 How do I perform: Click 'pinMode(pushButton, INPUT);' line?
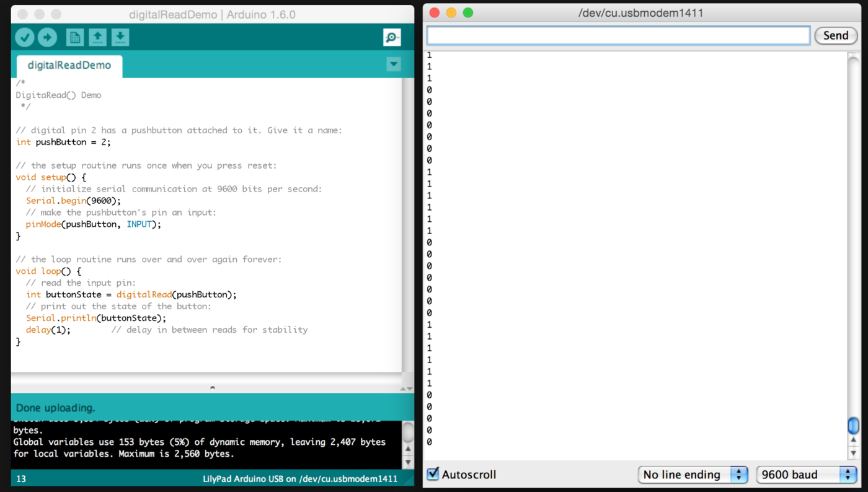click(x=93, y=224)
